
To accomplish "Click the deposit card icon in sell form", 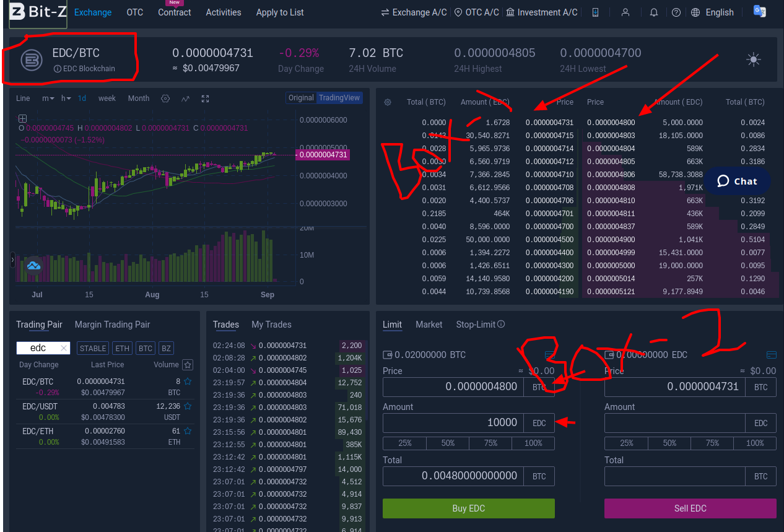I will 771,355.
